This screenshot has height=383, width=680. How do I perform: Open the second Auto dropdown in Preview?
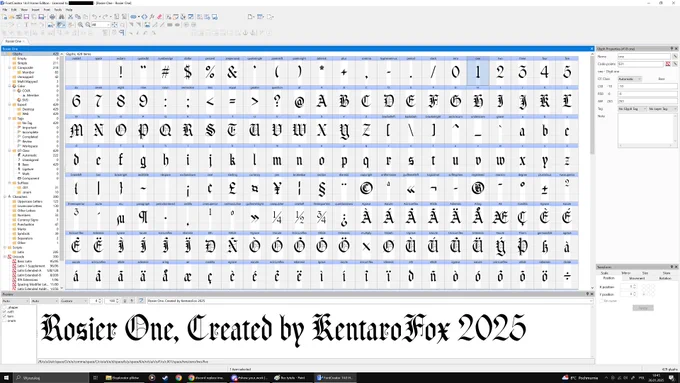[x=44, y=301]
